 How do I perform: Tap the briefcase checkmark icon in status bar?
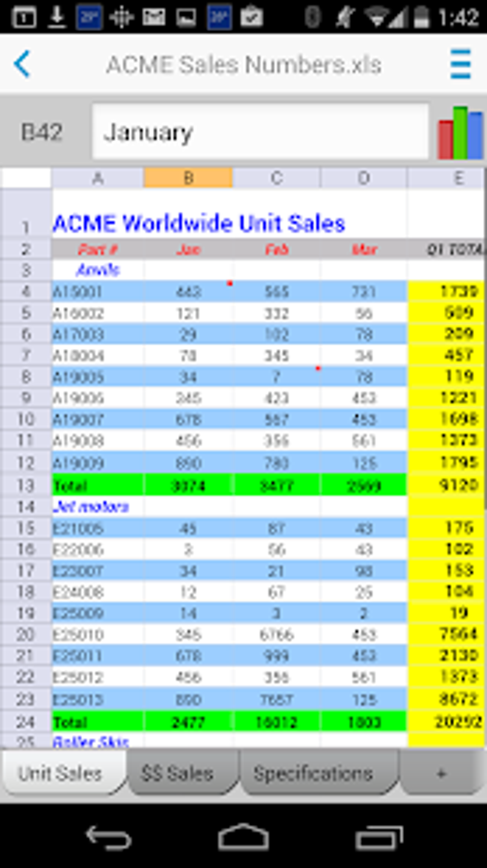pos(252,17)
